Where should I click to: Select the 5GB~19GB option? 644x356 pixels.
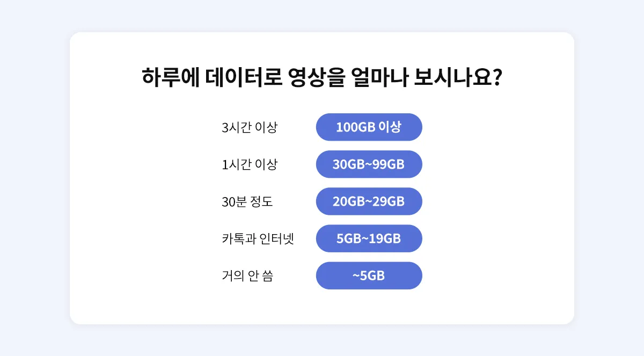pyautogui.click(x=369, y=238)
